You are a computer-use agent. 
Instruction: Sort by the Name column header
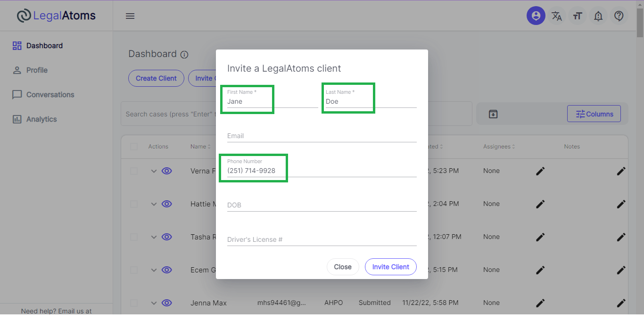point(200,147)
